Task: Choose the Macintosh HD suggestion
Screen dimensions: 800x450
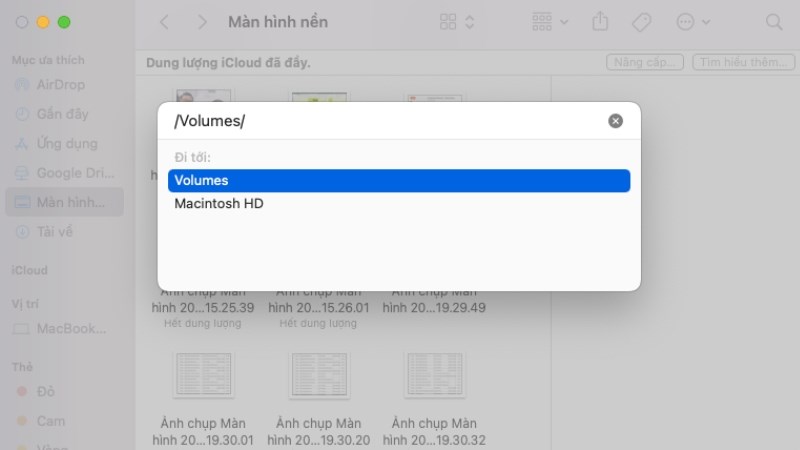Action: pyautogui.click(x=399, y=204)
